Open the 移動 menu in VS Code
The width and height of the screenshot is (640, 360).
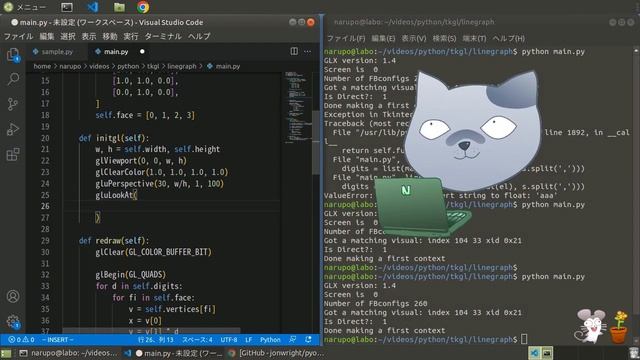(109, 36)
